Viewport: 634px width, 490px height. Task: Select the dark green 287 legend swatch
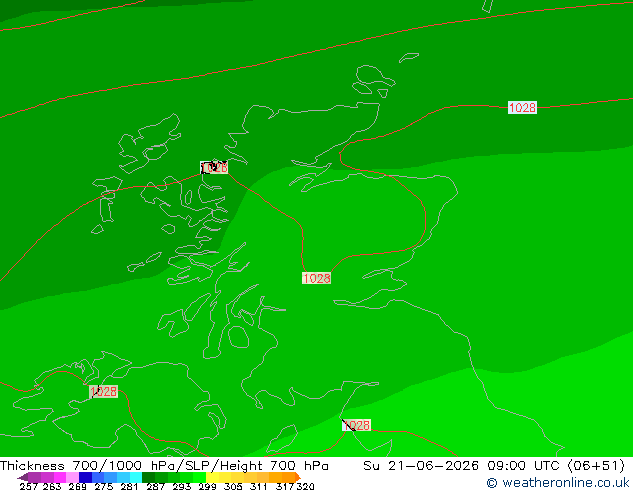[148, 477]
